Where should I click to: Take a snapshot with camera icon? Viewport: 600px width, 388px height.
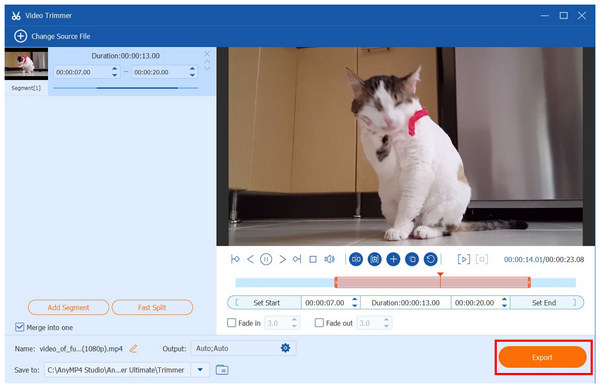click(375, 259)
